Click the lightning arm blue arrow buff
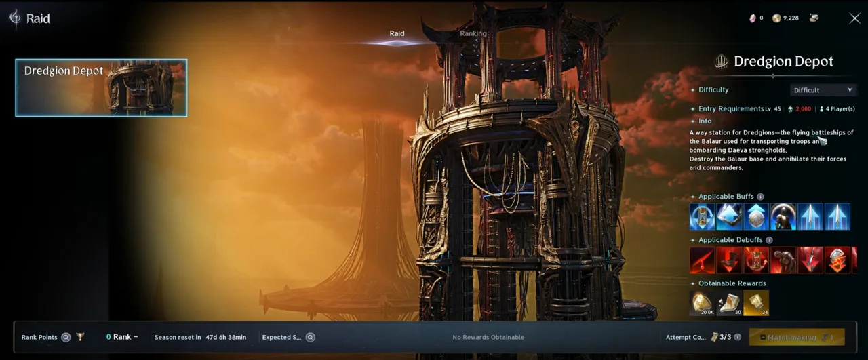The height and width of the screenshot is (360, 868). click(729, 217)
